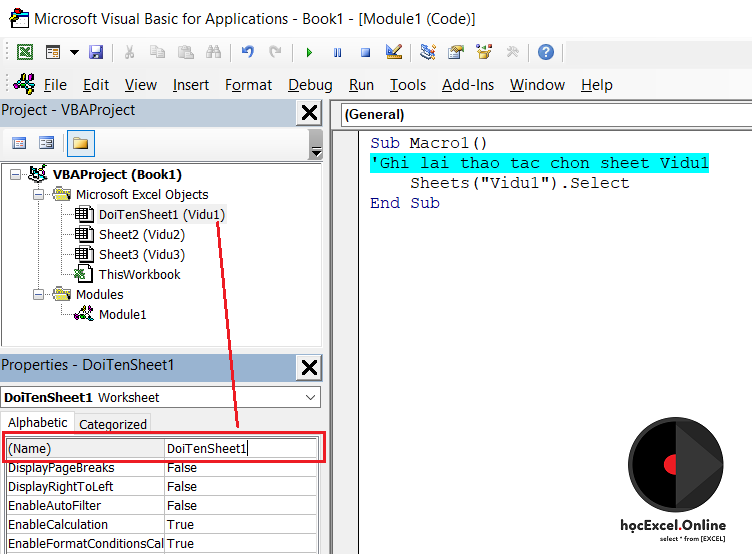Open the File menu
Image resolution: width=752 pixels, height=554 pixels.
[x=55, y=85]
